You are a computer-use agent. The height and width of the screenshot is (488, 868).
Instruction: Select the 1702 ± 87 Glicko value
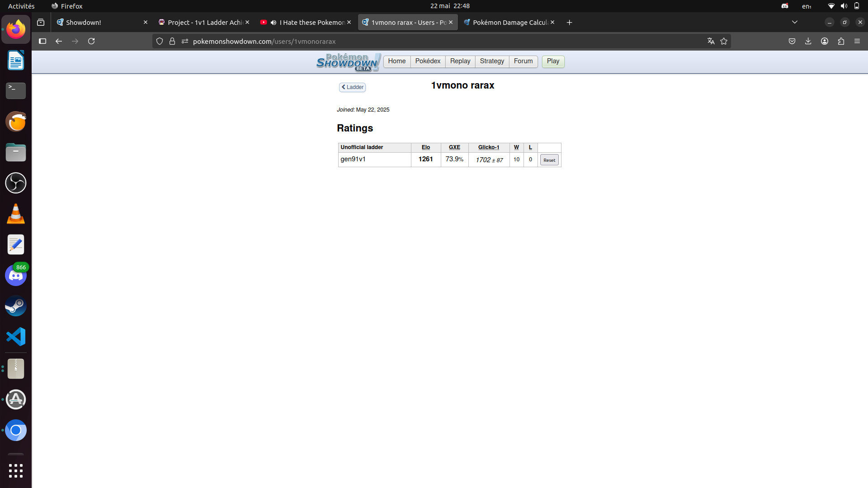coord(489,160)
